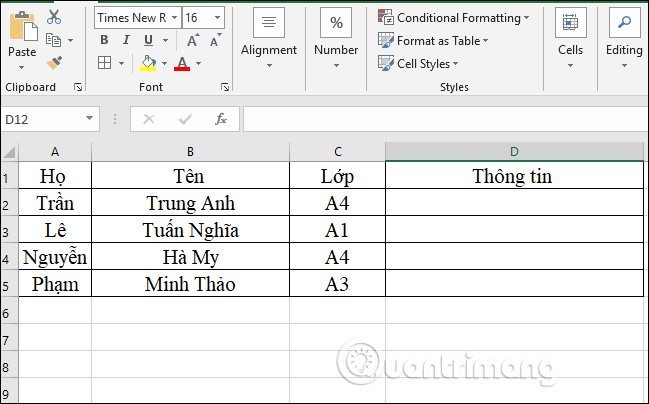The image size is (649, 404).
Task: Select the cell "Nguyễn"
Action: pos(55,257)
